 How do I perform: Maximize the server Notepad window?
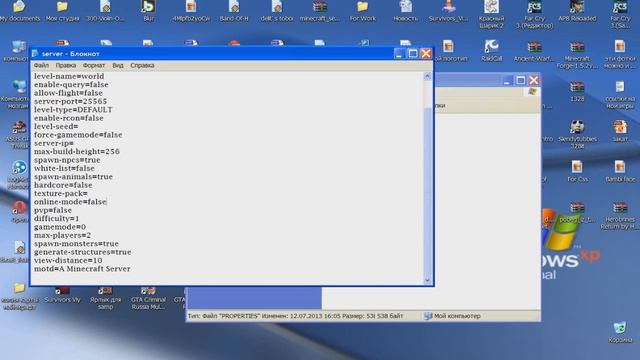pos(413,53)
